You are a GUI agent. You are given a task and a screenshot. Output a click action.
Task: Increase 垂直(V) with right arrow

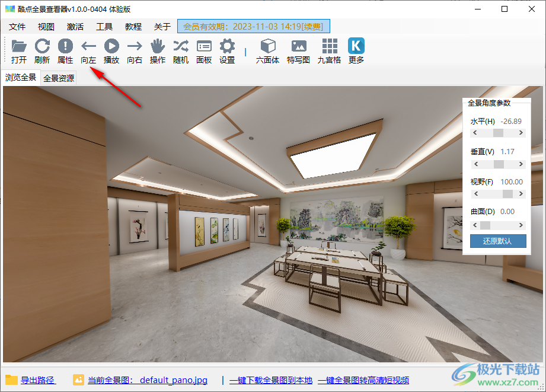pyautogui.click(x=521, y=164)
